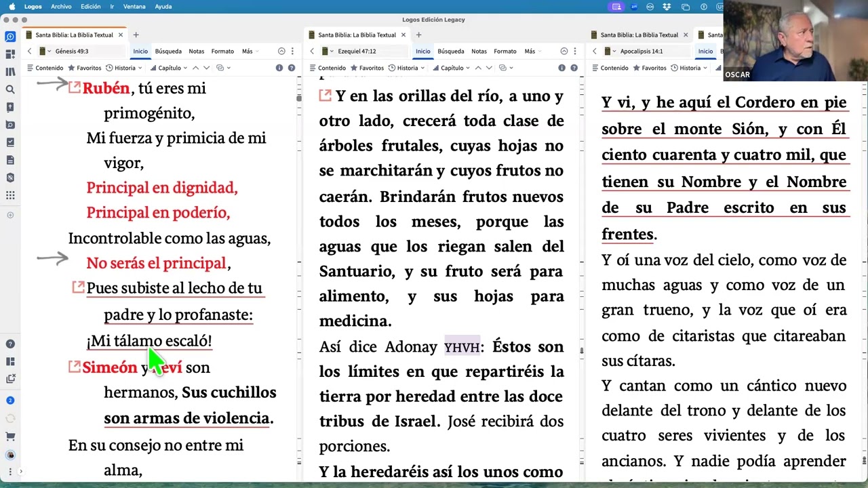Open kebab panel menu in Ezequiel panel
This screenshot has height=488, width=868.
575,51
